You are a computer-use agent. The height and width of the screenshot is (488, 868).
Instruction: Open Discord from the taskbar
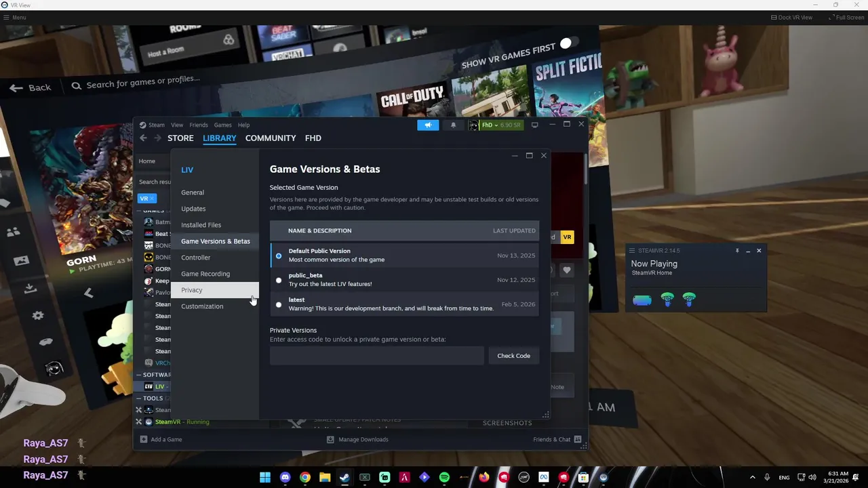(x=285, y=477)
